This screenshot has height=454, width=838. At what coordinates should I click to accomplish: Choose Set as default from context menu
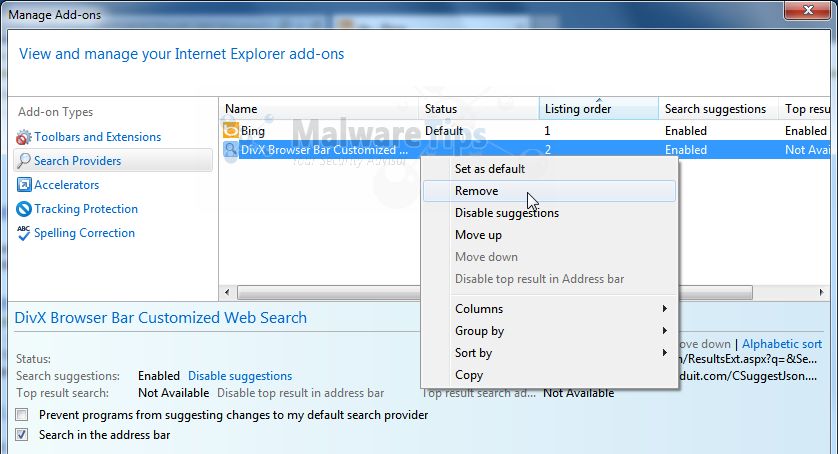click(x=549, y=169)
